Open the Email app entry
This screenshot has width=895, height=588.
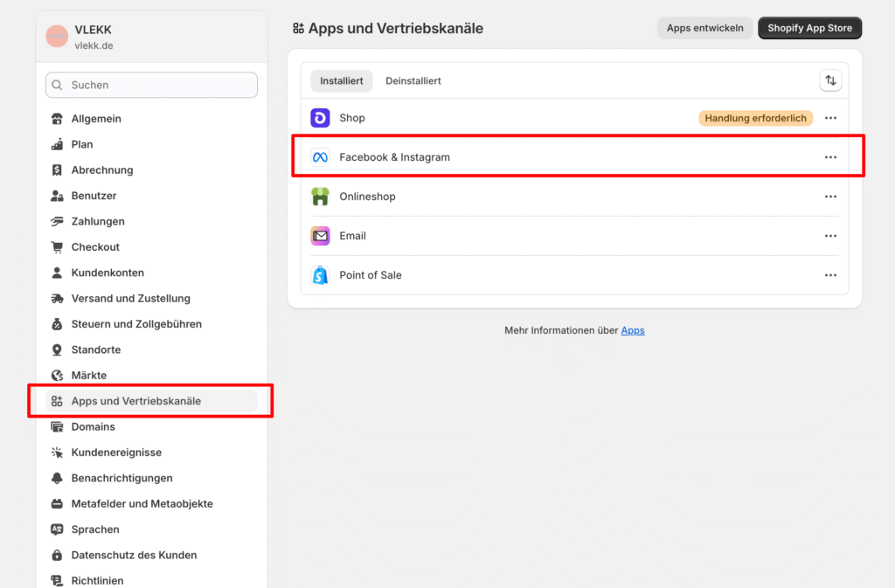pyautogui.click(x=574, y=236)
